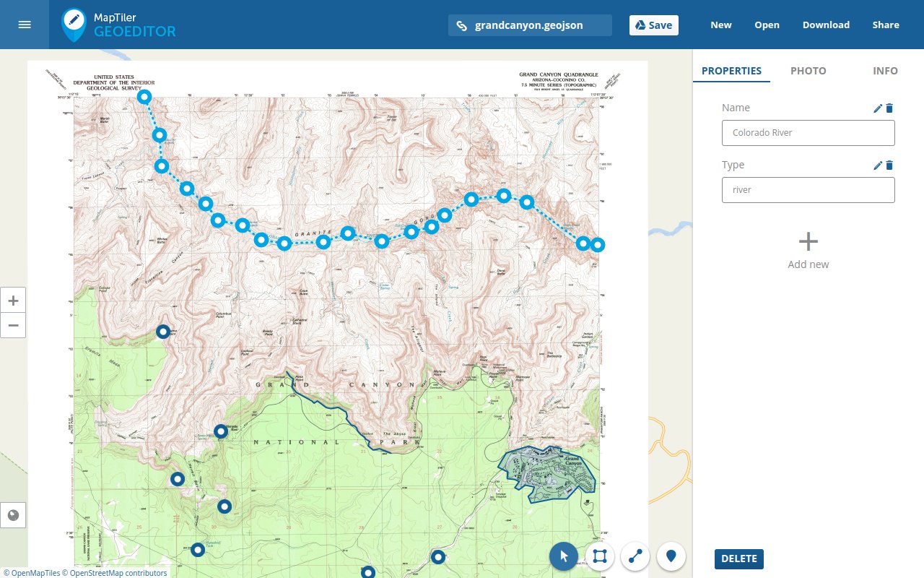Delete the Type property with the trash icon

[889, 165]
